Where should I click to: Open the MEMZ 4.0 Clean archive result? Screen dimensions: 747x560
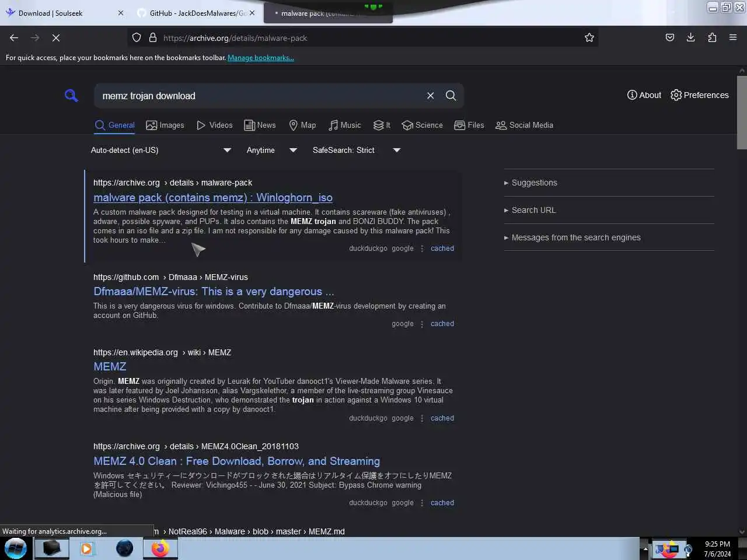click(236, 461)
